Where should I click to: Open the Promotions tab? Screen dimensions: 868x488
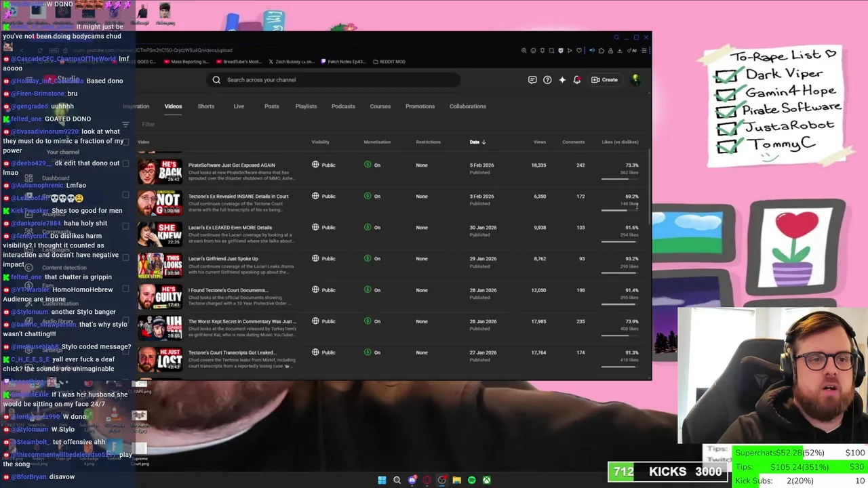click(420, 106)
